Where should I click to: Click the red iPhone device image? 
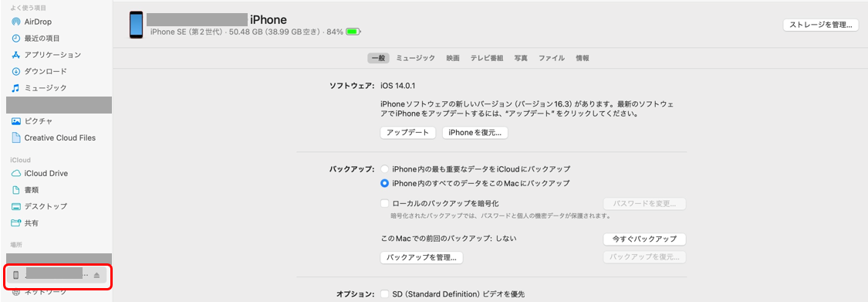point(136,25)
